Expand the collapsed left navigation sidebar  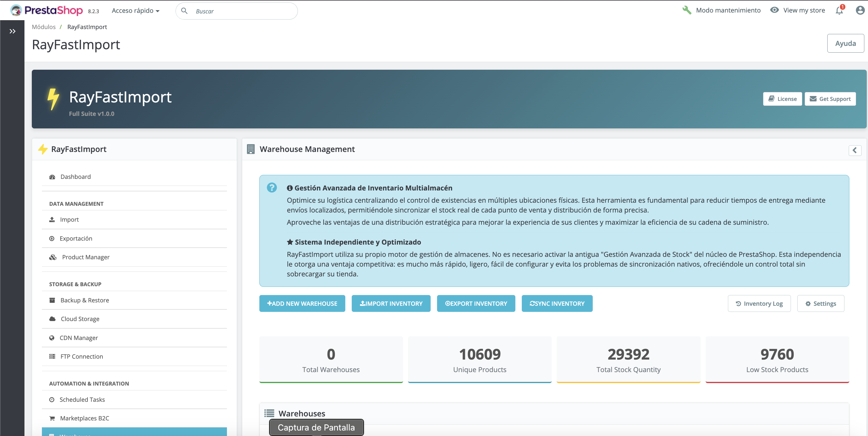pos(12,31)
